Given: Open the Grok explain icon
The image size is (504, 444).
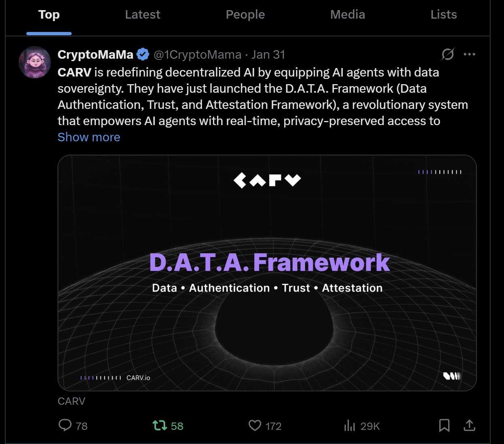Looking at the screenshot, I should 448,54.
